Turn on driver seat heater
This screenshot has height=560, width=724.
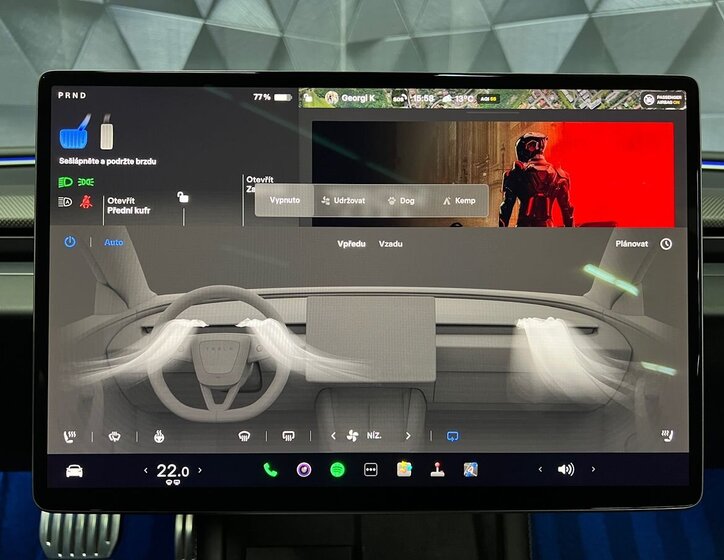click(71, 436)
